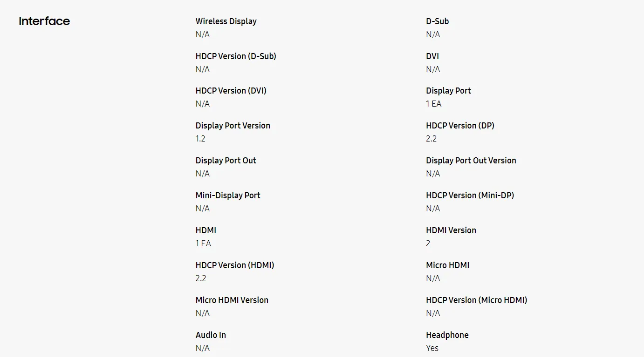The height and width of the screenshot is (357, 644).
Task: Click the Micro HDMI Version label
Action: click(x=232, y=300)
